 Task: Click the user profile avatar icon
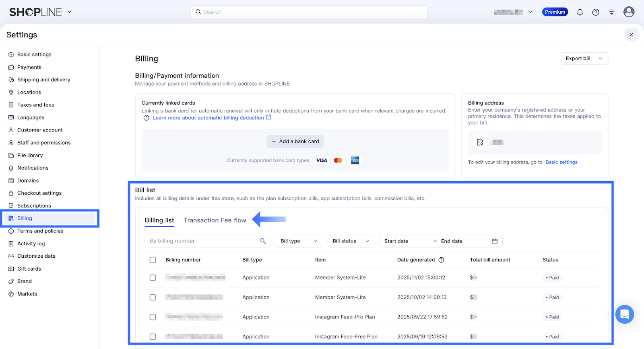629,12
